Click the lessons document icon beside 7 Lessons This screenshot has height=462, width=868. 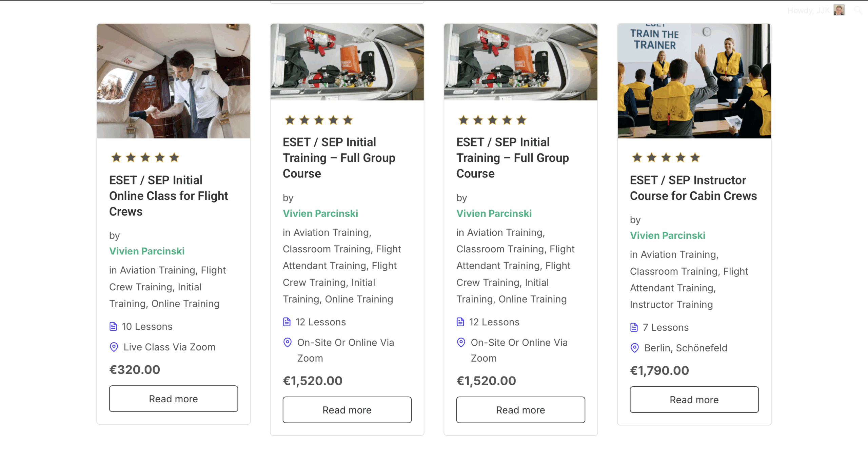(634, 327)
